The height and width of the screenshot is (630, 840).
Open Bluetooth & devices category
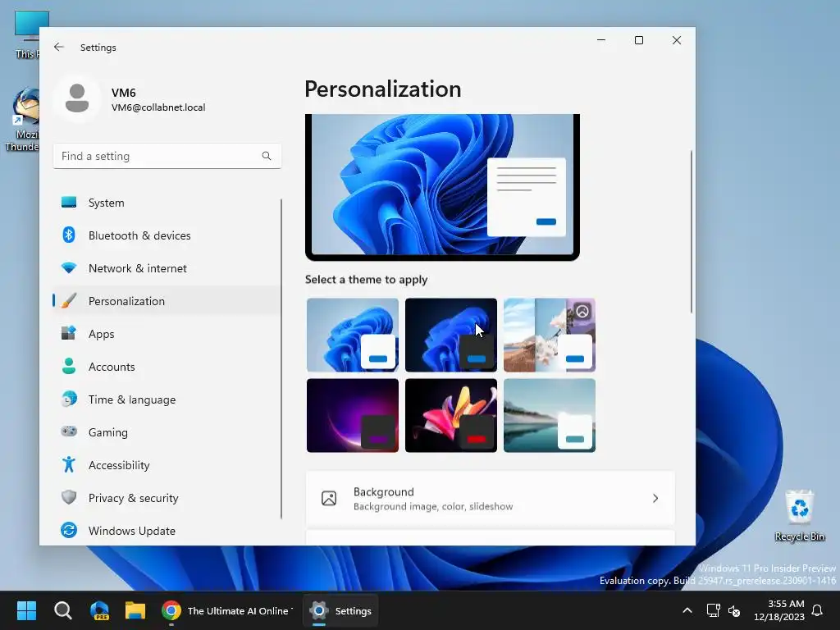(167, 235)
